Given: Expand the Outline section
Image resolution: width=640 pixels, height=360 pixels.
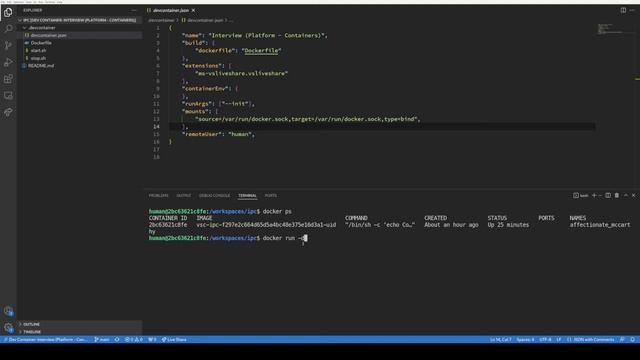Looking at the screenshot, I should click(x=80, y=324).
